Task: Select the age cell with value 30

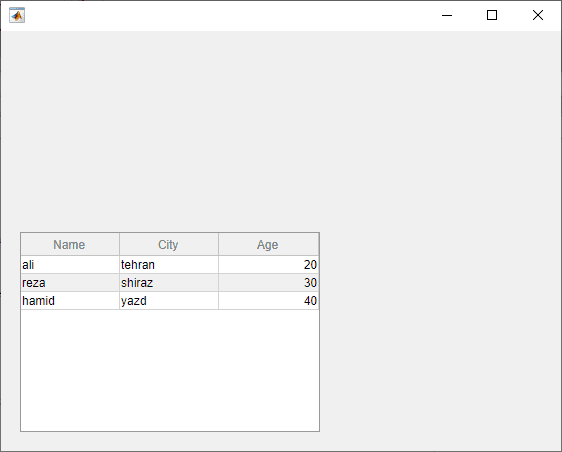Action: coord(268,283)
